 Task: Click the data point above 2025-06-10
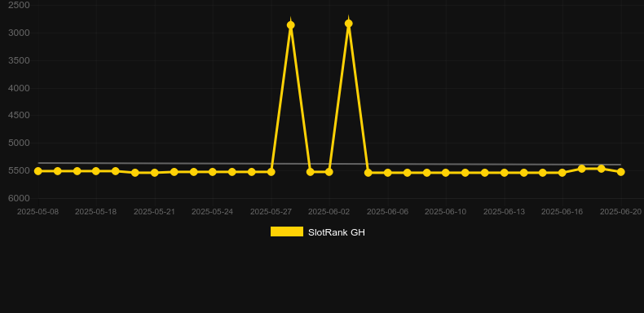(446, 173)
